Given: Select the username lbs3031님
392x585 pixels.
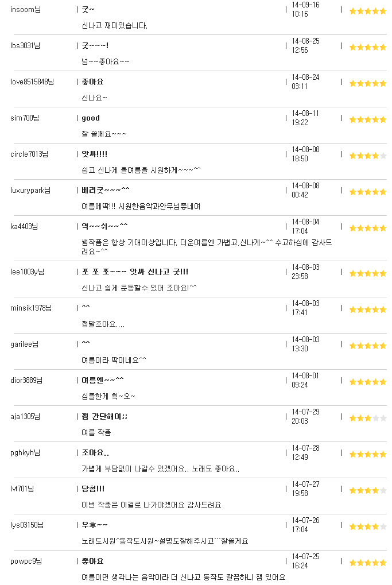Looking at the screenshot, I should [x=25, y=46].
